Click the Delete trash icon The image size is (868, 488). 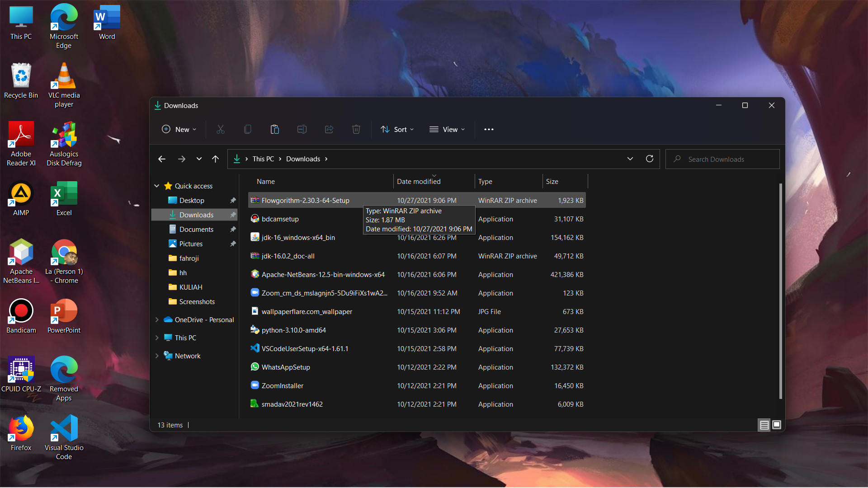356,129
